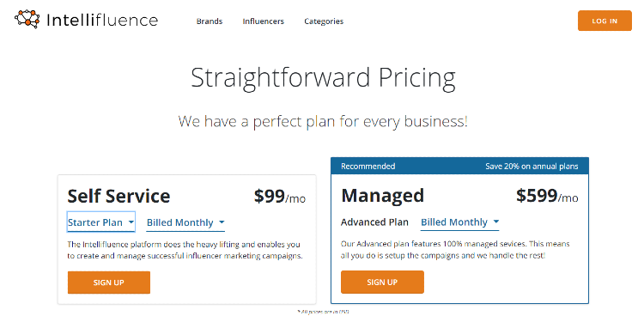The width and height of the screenshot is (644, 316).
Task: Click the Managed plan heading
Action: tap(382, 196)
